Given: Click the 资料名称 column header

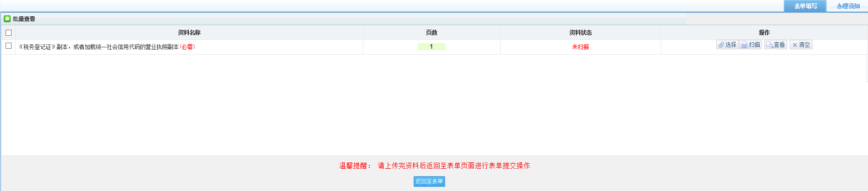Looking at the screenshot, I should [x=189, y=32].
